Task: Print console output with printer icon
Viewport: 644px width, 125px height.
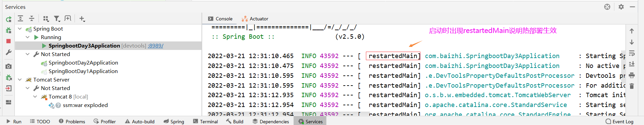Action: 632,75
